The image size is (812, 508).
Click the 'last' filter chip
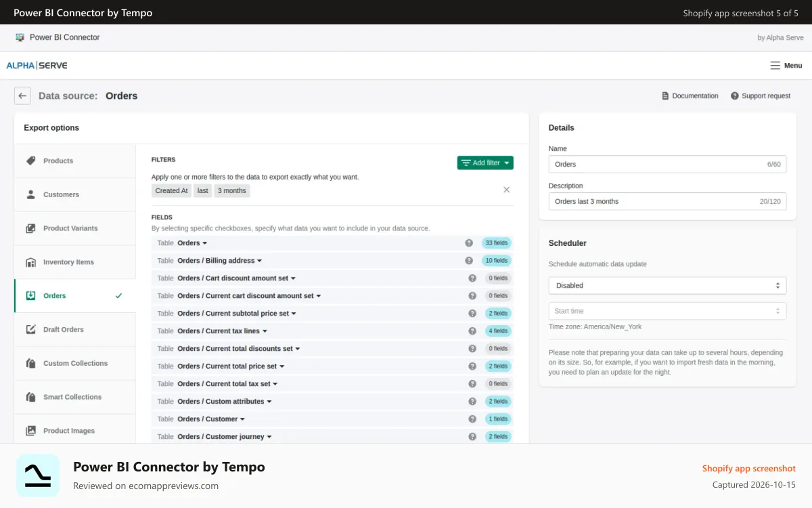(203, 191)
